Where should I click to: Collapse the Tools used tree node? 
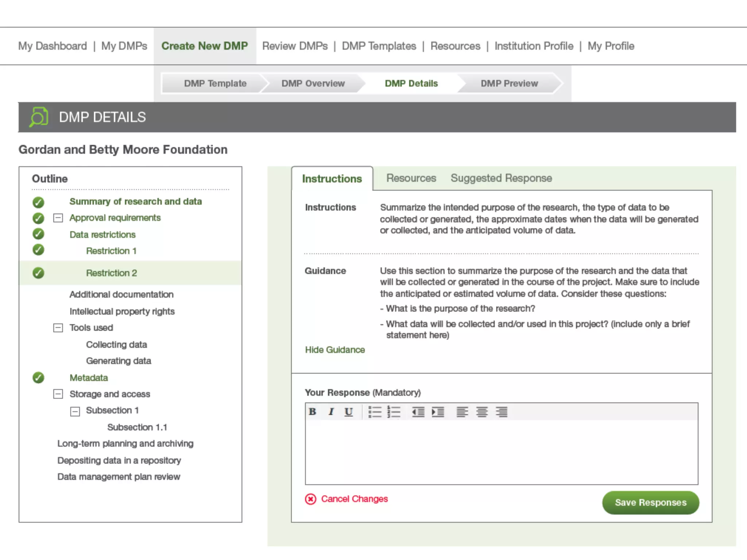tap(58, 328)
